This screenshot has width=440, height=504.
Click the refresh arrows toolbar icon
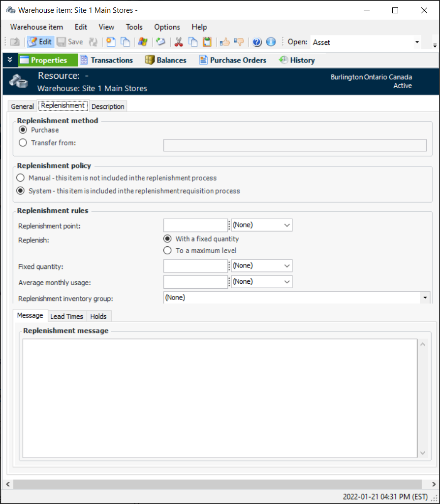[x=93, y=42]
